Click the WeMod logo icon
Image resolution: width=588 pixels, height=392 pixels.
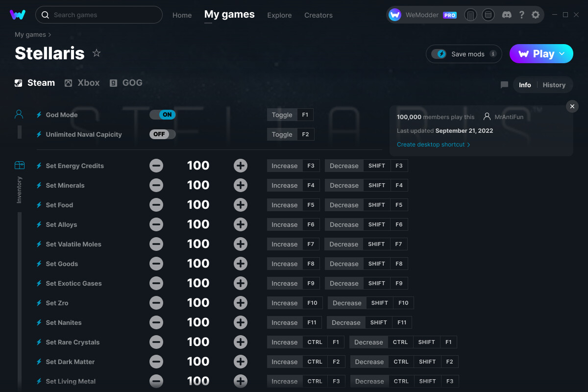(18, 15)
